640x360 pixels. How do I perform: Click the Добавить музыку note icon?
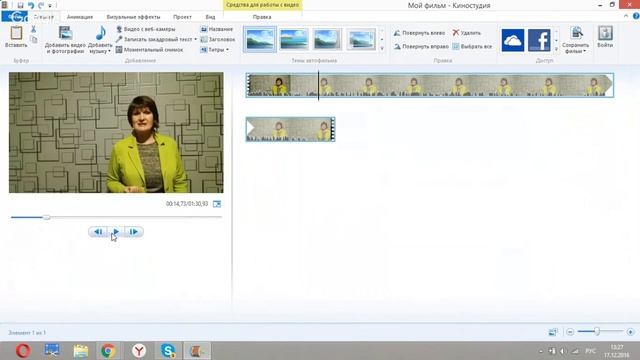click(x=100, y=33)
